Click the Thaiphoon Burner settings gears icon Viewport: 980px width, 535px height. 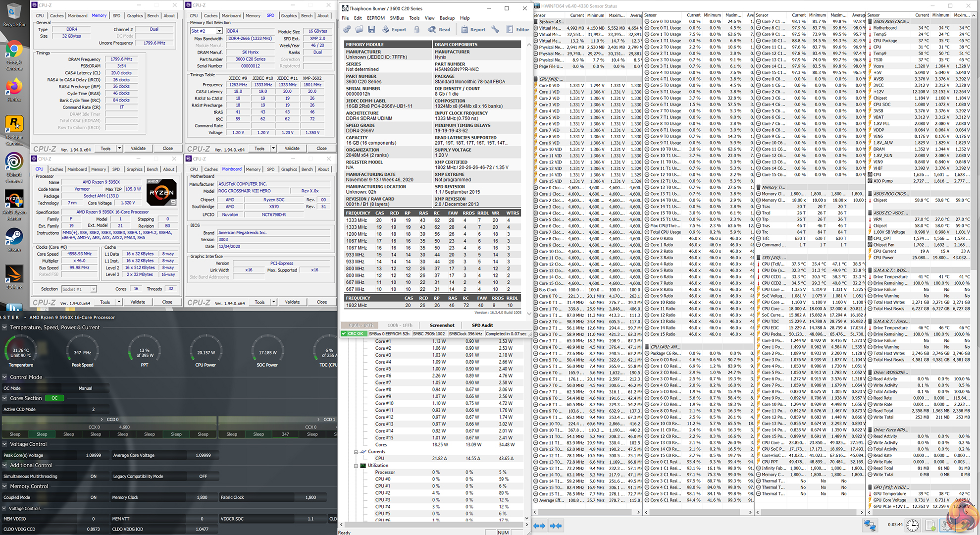click(x=347, y=29)
